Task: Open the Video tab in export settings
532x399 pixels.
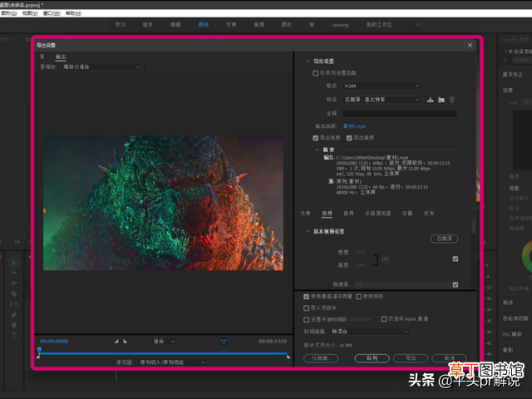Action: pos(327,214)
